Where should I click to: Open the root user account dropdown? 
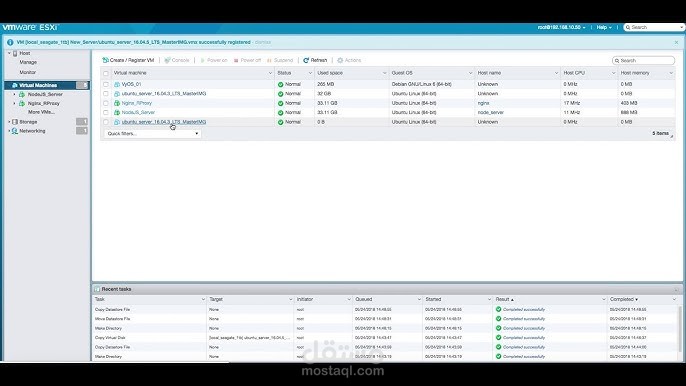click(x=561, y=27)
